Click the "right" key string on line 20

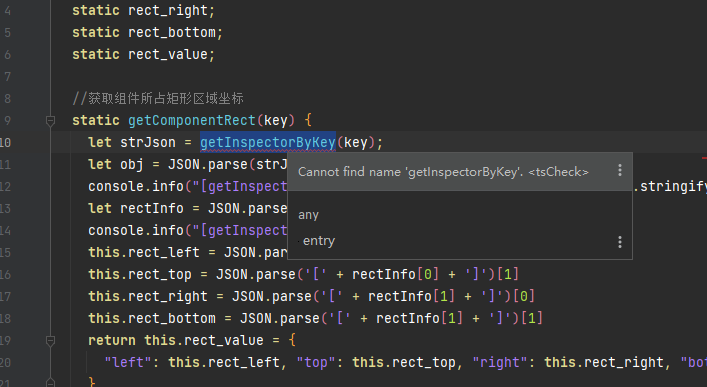[x=500, y=363]
